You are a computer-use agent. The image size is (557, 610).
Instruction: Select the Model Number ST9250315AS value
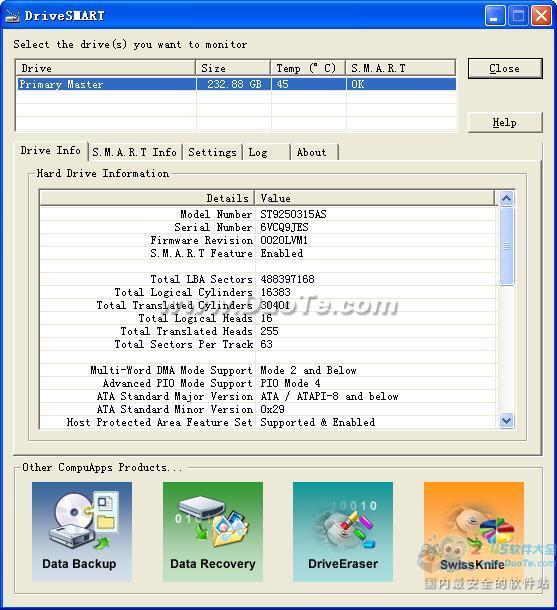(293, 214)
